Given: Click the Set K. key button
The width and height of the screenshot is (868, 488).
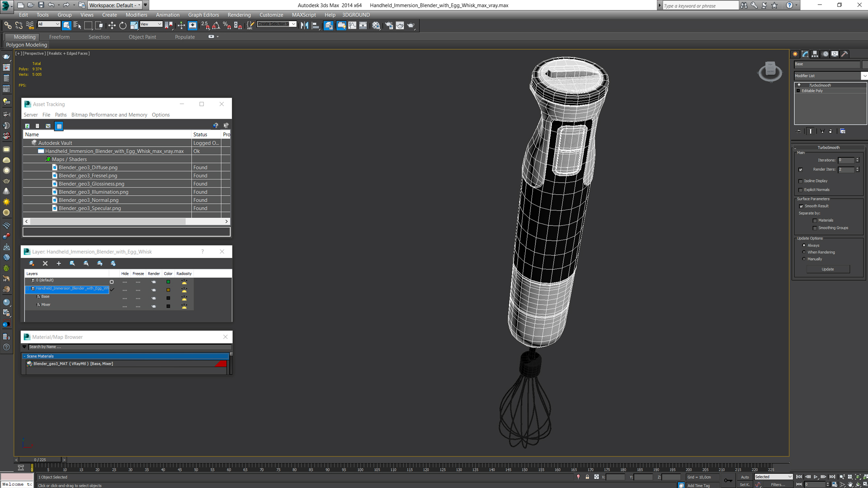Looking at the screenshot, I should [x=745, y=484].
